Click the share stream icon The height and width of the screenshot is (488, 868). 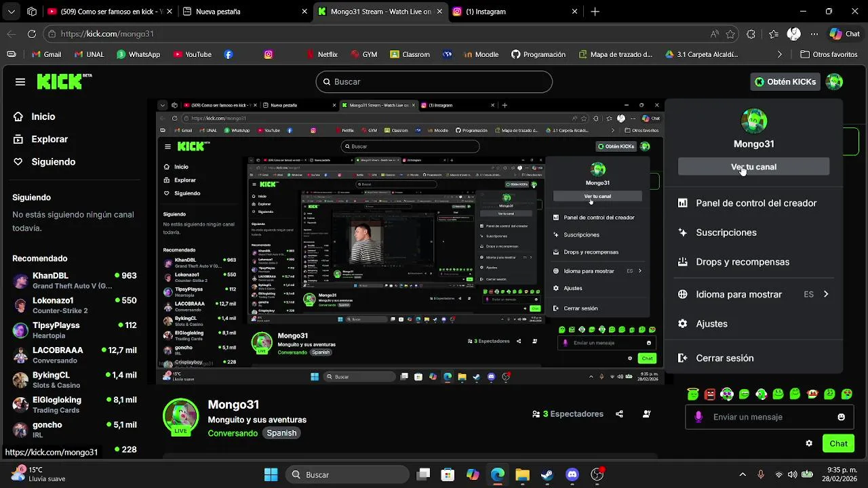(x=619, y=414)
